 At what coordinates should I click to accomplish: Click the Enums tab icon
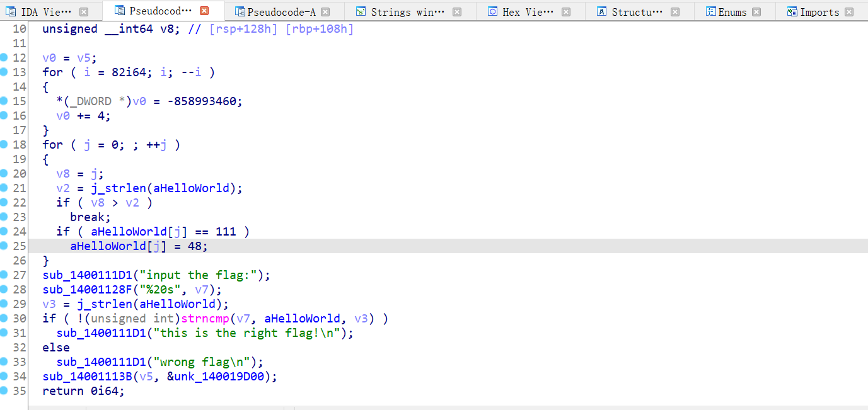710,12
